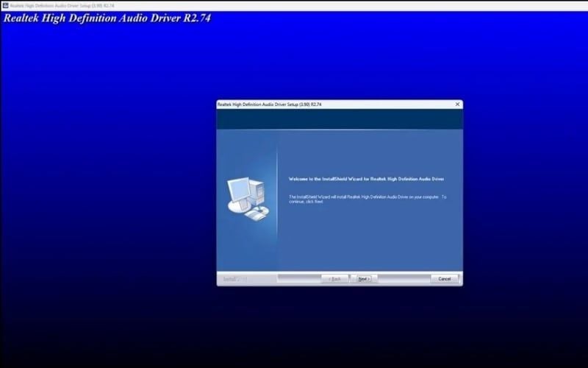Click the computer and CD installer illustration
The image size is (588, 368).
[248, 199]
